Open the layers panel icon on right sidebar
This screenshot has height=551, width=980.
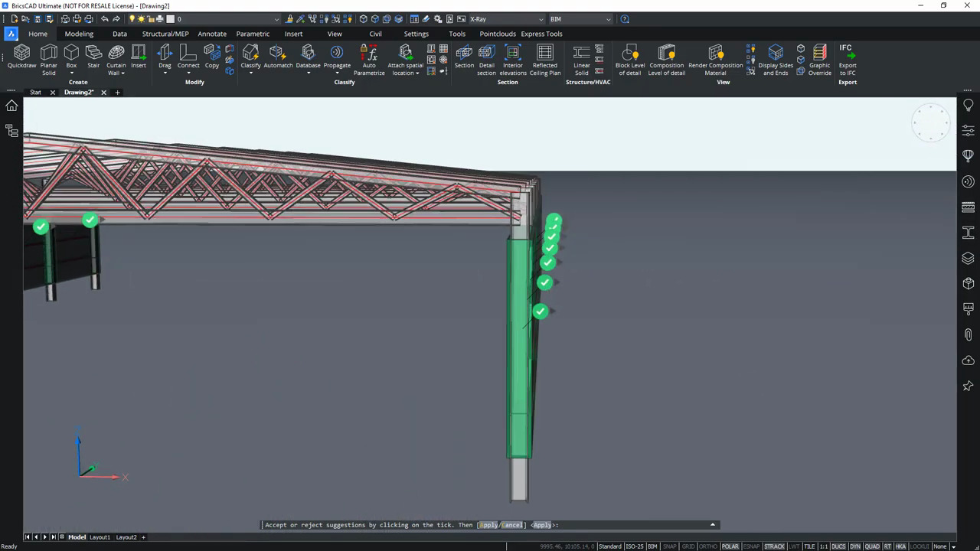[x=969, y=258]
